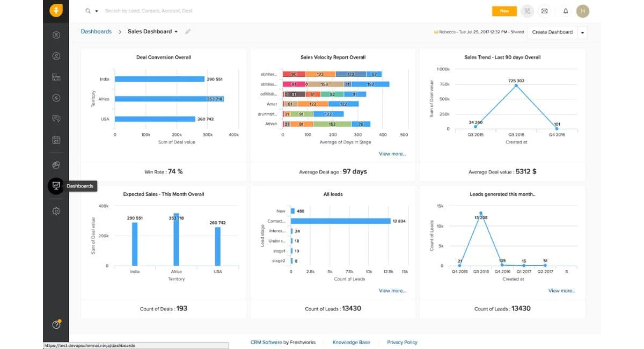Focus the search by Lead, Contact field
644x349 pixels.
tap(149, 11)
